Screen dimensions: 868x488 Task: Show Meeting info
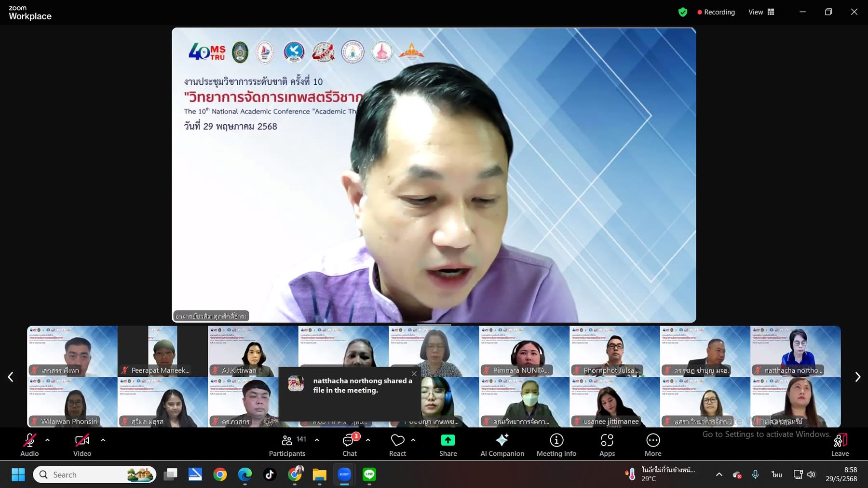click(x=556, y=445)
